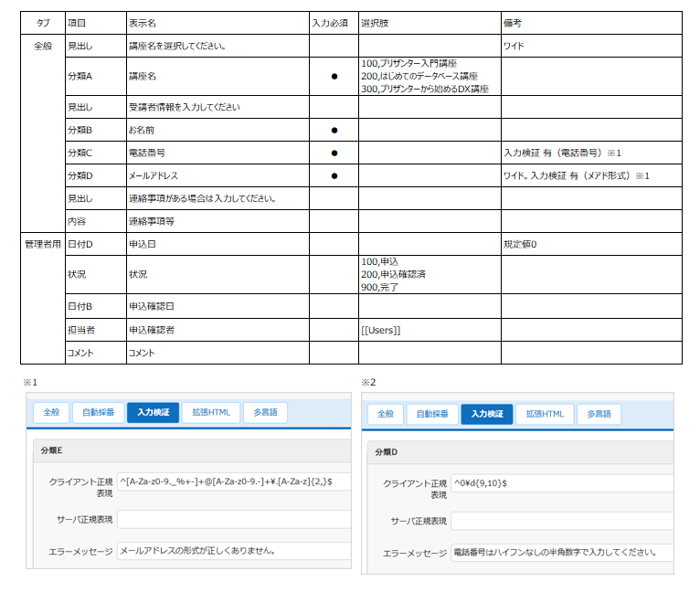The image size is (700, 592).
Task: Select the required mark in the 電話番号 row
Action: tap(334, 153)
